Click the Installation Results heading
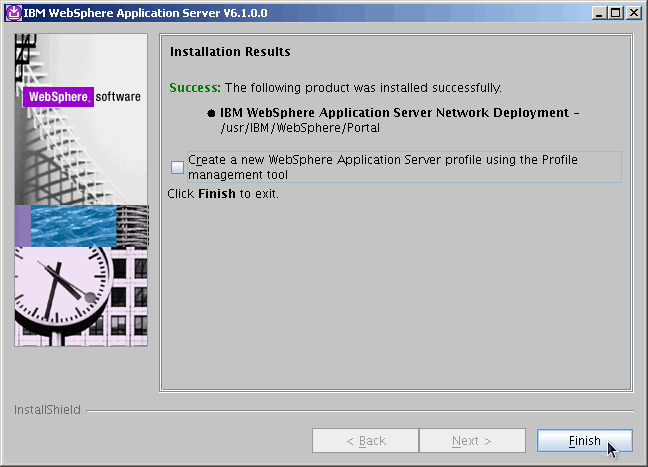This screenshot has width=648, height=467. click(x=230, y=51)
